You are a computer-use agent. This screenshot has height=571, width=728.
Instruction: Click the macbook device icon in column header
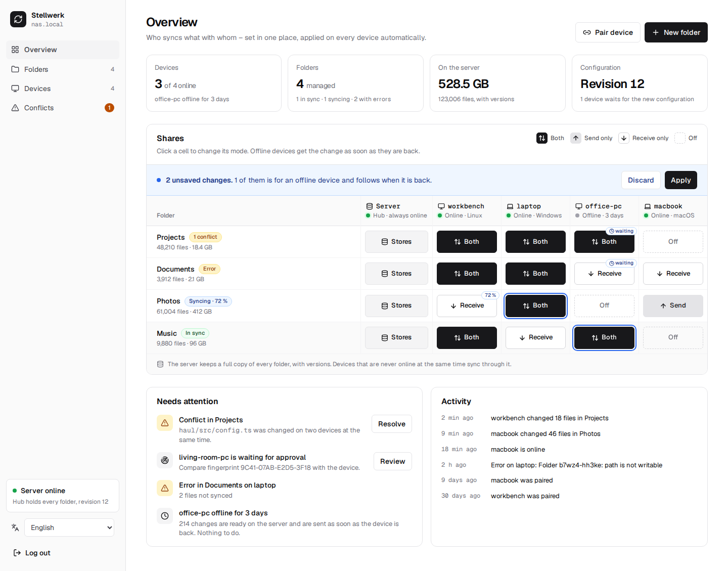point(648,206)
